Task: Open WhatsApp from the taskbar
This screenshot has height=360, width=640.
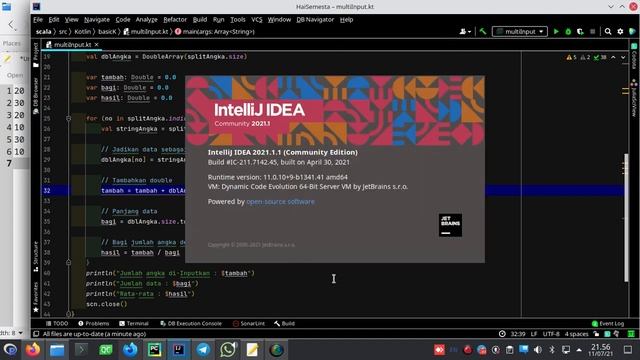Action: [x=228, y=350]
